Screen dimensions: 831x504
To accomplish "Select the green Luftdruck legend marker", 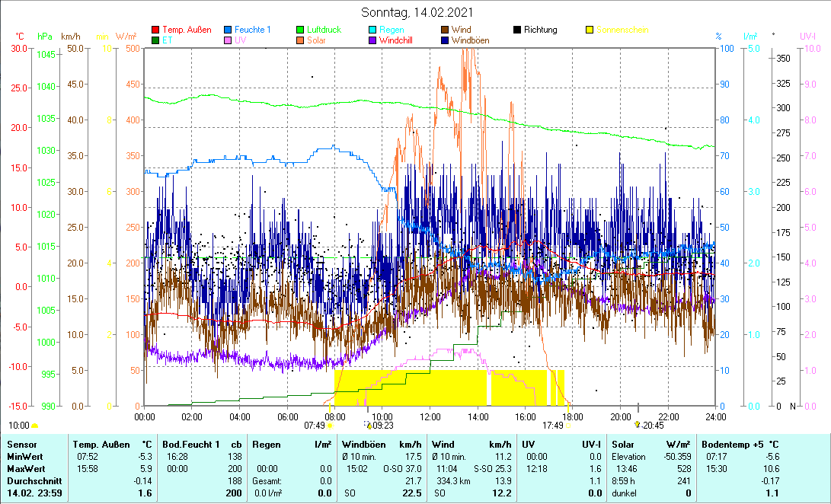I will [300, 30].
